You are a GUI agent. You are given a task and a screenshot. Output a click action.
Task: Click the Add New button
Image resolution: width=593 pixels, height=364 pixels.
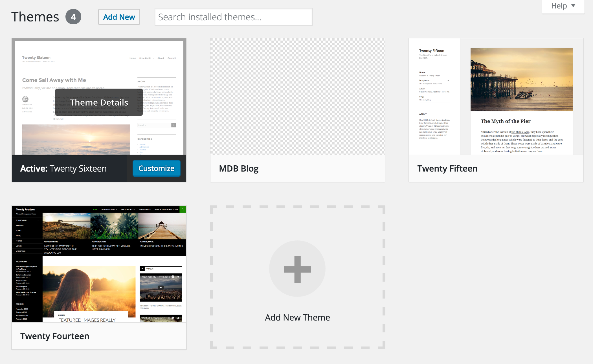[x=119, y=17]
